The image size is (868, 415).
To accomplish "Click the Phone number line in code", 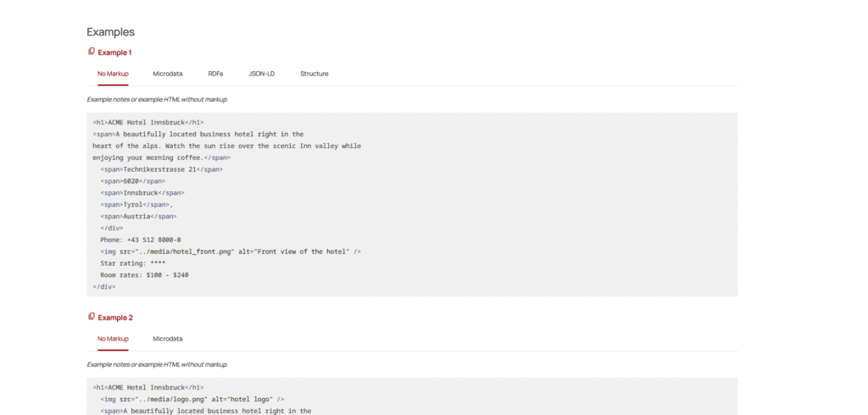I will [140, 240].
